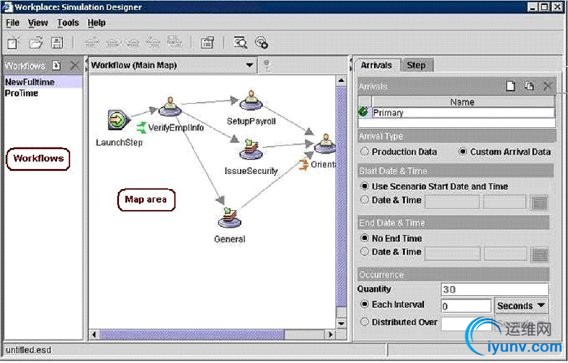This screenshot has height=363, width=568.
Task: Create a new arrival with the page icon
Action: tap(510, 86)
